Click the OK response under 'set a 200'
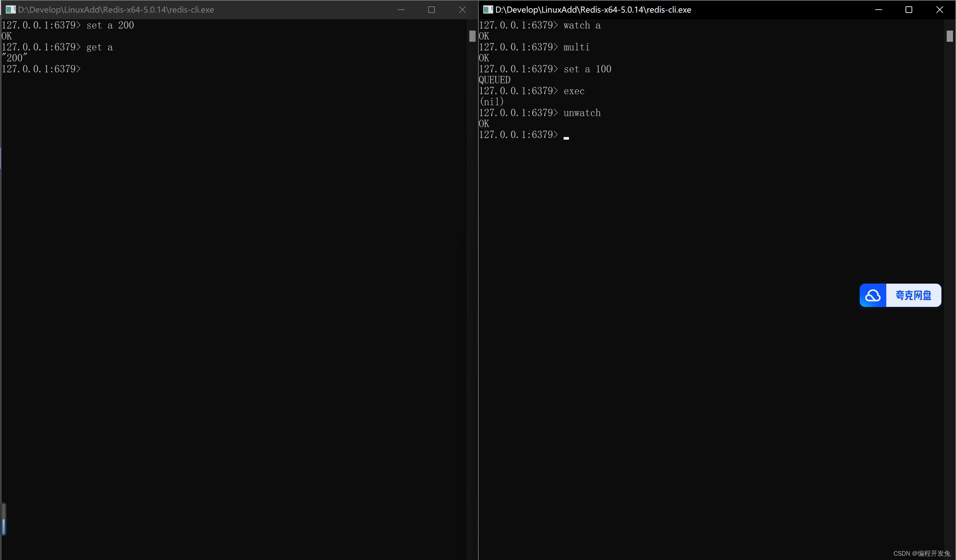Image resolution: width=956 pixels, height=560 pixels. point(7,36)
